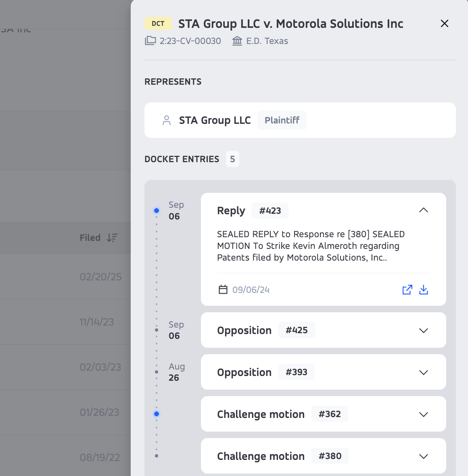The height and width of the screenshot is (476, 468).
Task: Expand Challenge motion #380 entry
Action: [423, 456]
